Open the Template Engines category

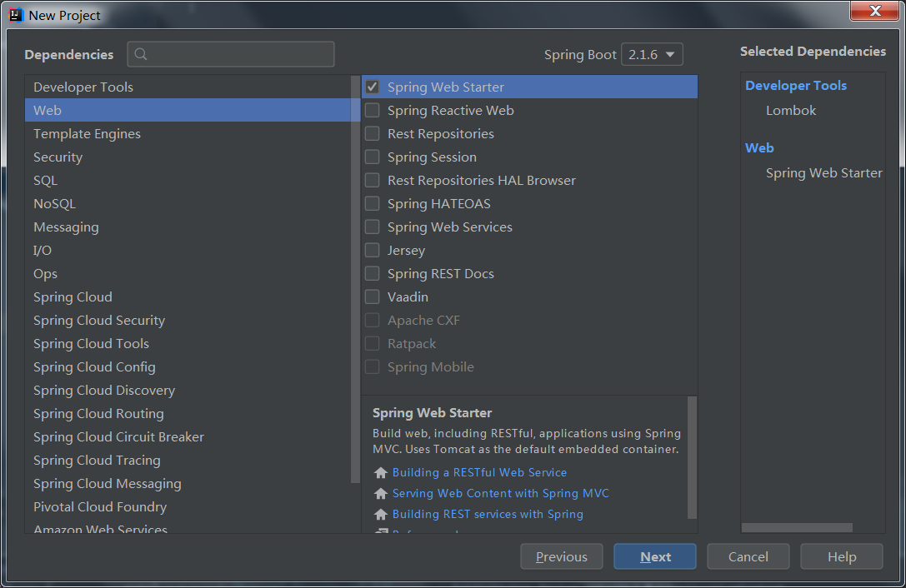pos(188,133)
